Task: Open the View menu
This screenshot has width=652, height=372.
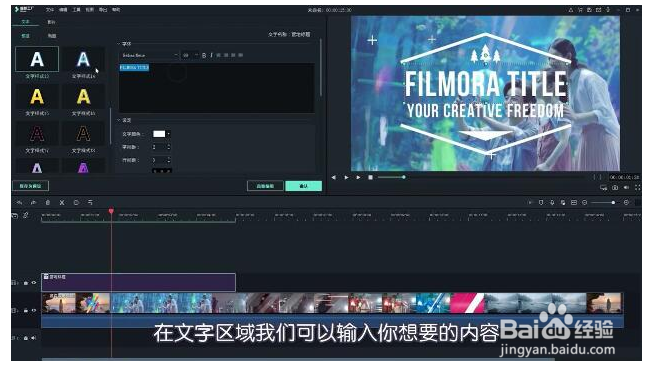Action: [89, 10]
